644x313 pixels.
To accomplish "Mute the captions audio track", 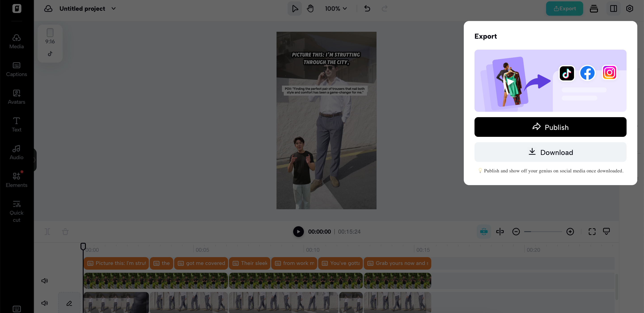I will 44,281.
